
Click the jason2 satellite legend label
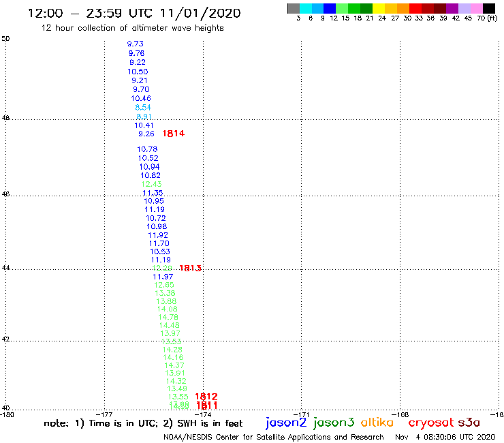click(x=286, y=423)
